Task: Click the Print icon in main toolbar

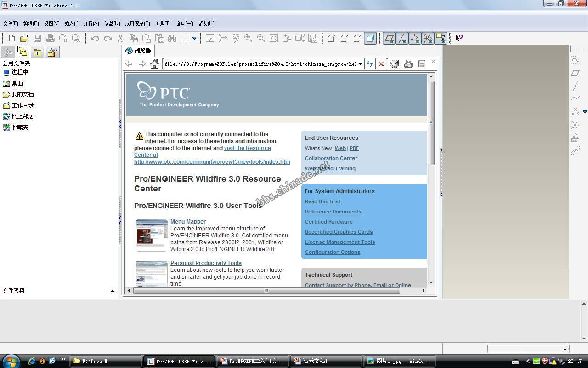Action: click(x=50, y=38)
